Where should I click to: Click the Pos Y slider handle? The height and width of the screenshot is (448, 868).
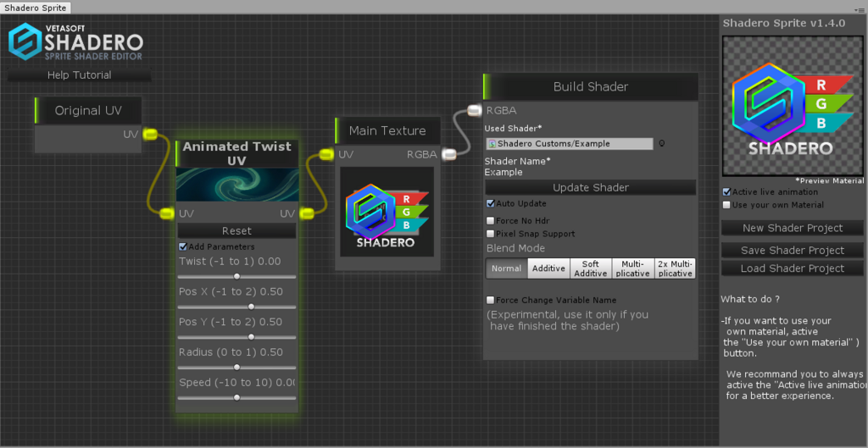(x=251, y=337)
